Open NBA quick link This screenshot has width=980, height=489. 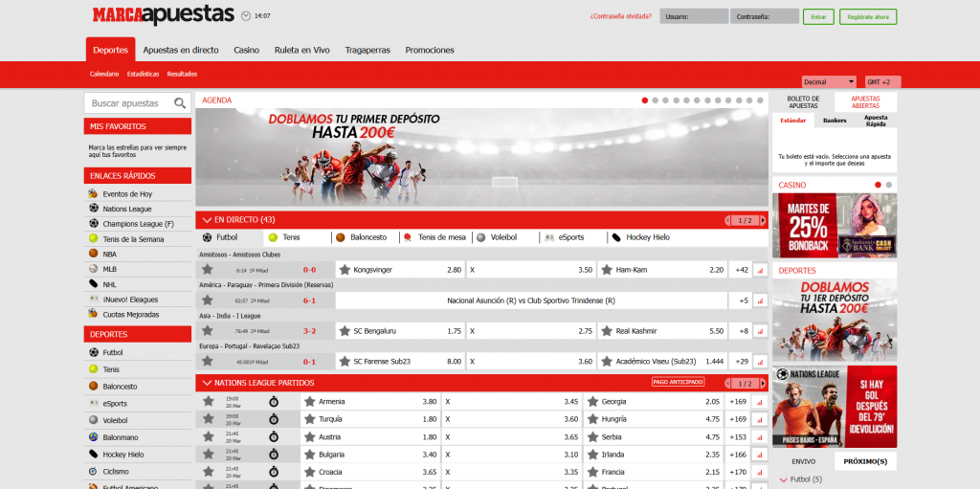[109, 254]
